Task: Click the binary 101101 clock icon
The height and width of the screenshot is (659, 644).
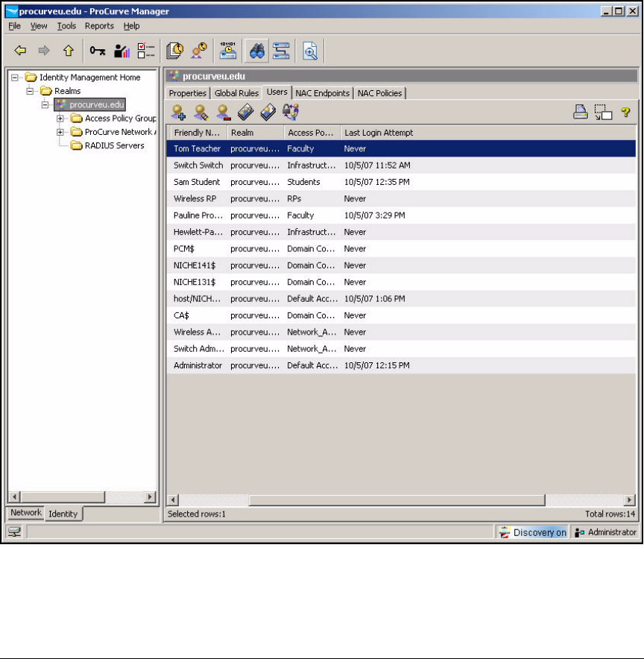Action: click(227, 51)
